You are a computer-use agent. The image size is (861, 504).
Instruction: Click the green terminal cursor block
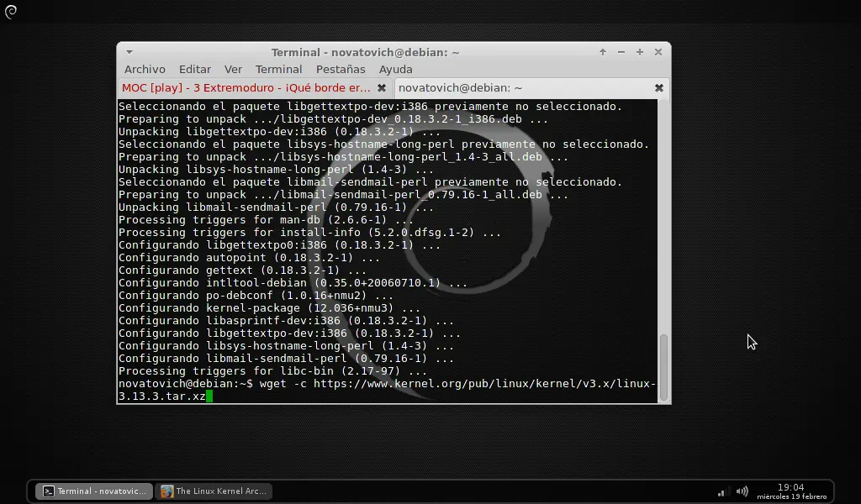pos(209,396)
